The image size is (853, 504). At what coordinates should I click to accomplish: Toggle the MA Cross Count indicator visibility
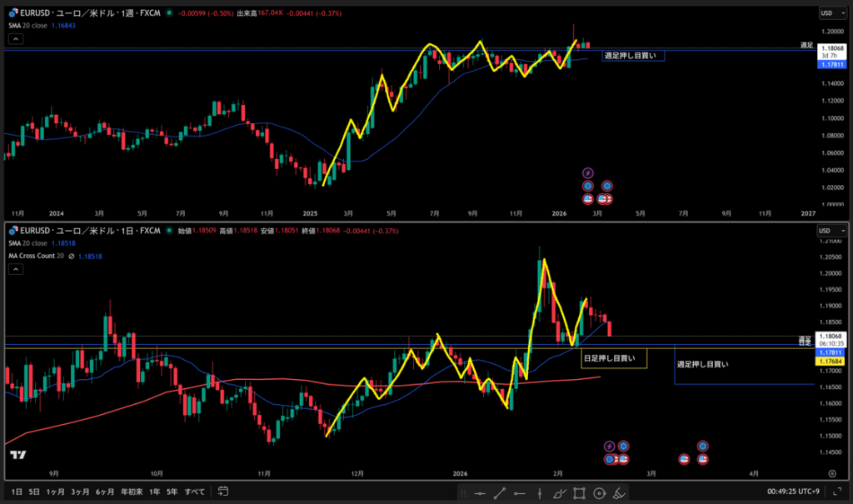(71, 256)
